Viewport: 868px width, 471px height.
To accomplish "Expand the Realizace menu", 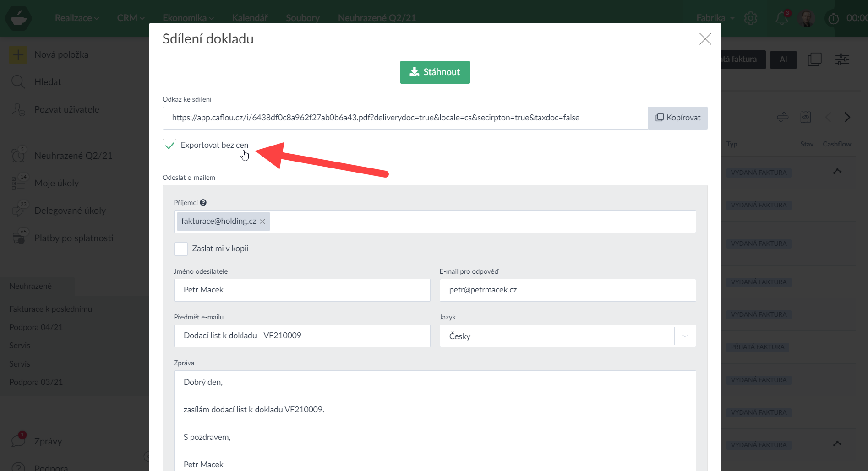I will click(76, 18).
